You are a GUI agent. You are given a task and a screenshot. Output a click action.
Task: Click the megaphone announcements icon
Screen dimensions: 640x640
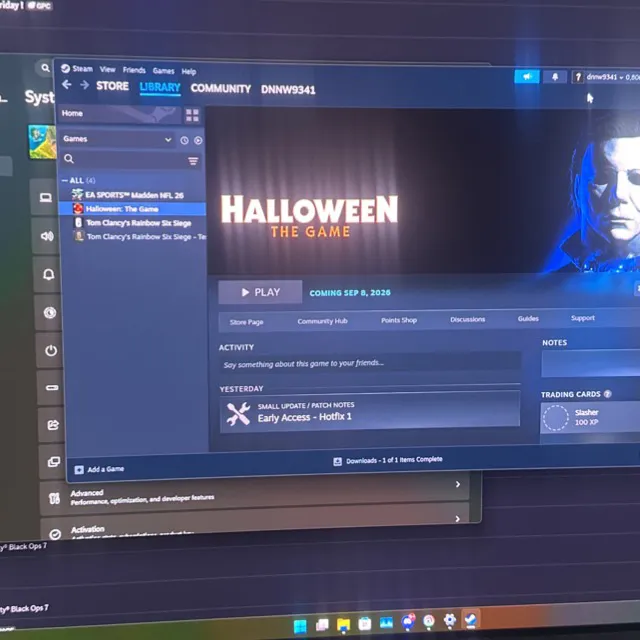[x=527, y=76]
